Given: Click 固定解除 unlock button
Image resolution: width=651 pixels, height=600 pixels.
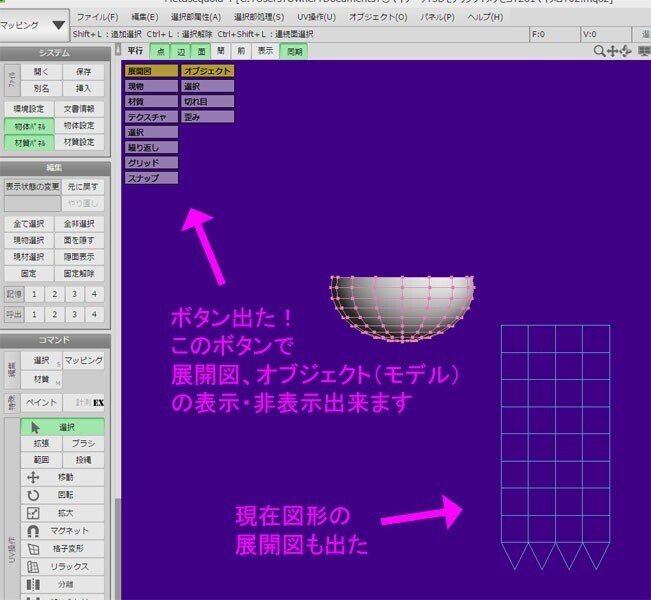Looking at the screenshot, I should pyautogui.click(x=79, y=274).
